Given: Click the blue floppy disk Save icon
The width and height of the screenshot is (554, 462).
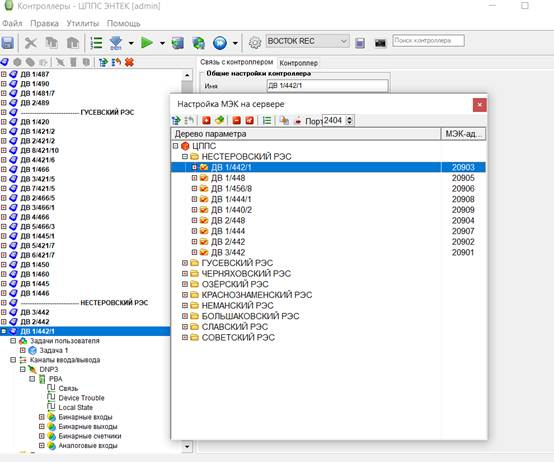Looking at the screenshot, I should pyautogui.click(x=8, y=43).
